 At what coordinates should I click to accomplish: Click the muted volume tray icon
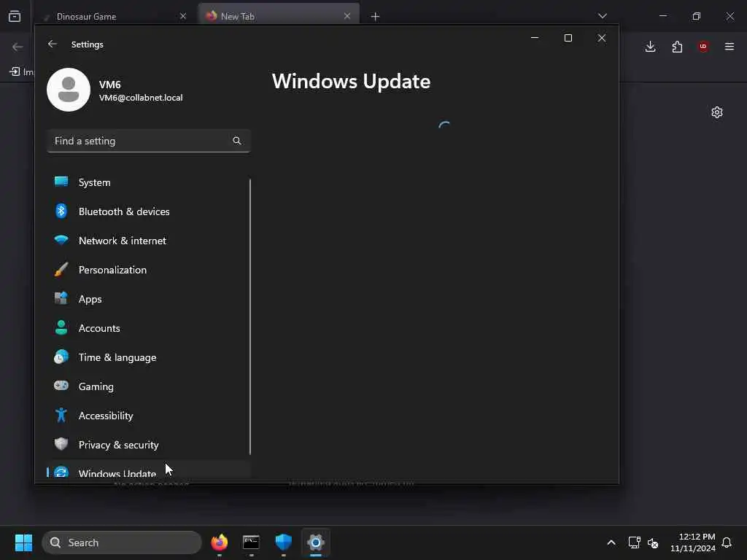(x=653, y=542)
